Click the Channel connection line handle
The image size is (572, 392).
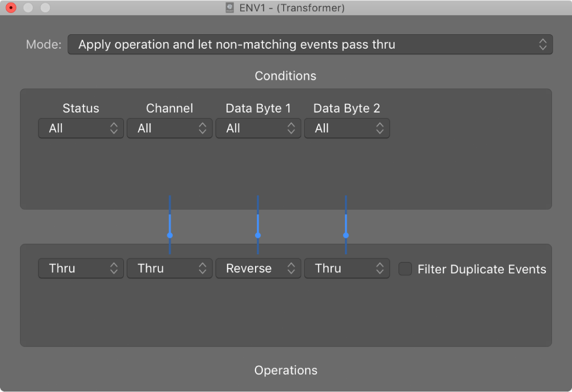click(170, 235)
